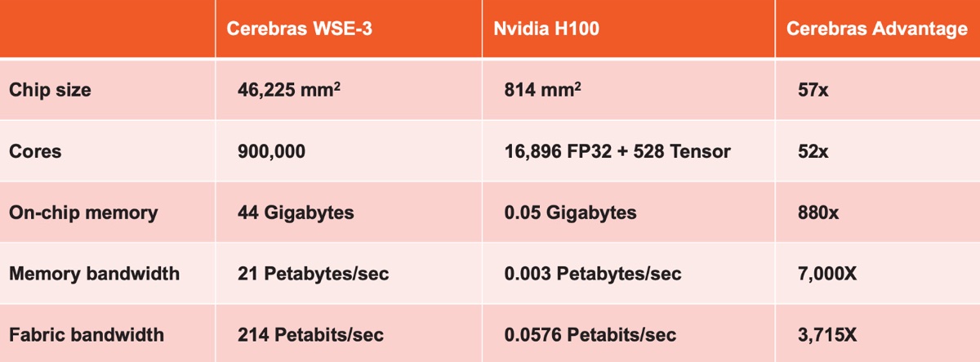The image size is (980, 362).
Task: Click the 0.05 Gigabytes cell
Action: (570, 212)
